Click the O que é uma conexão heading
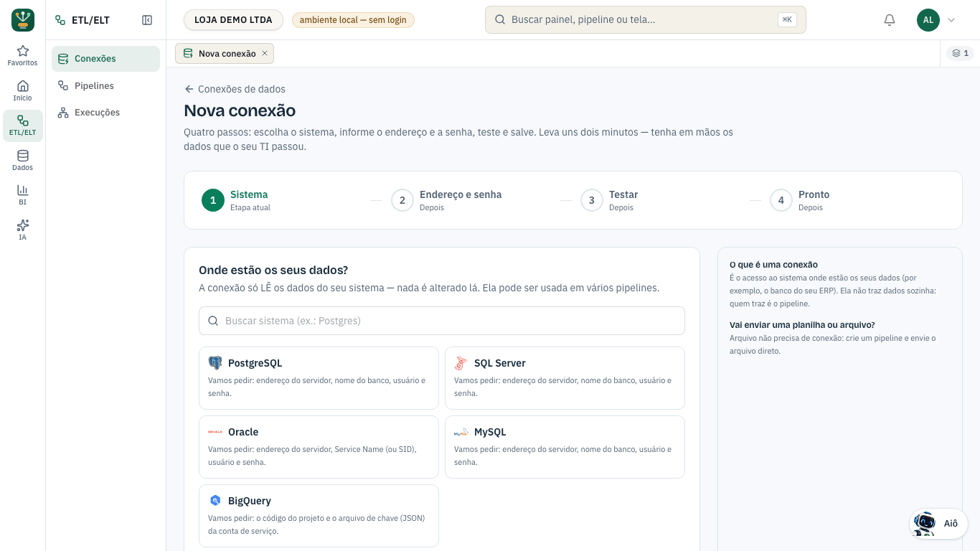Screen dimensions: 980x551 (773, 265)
